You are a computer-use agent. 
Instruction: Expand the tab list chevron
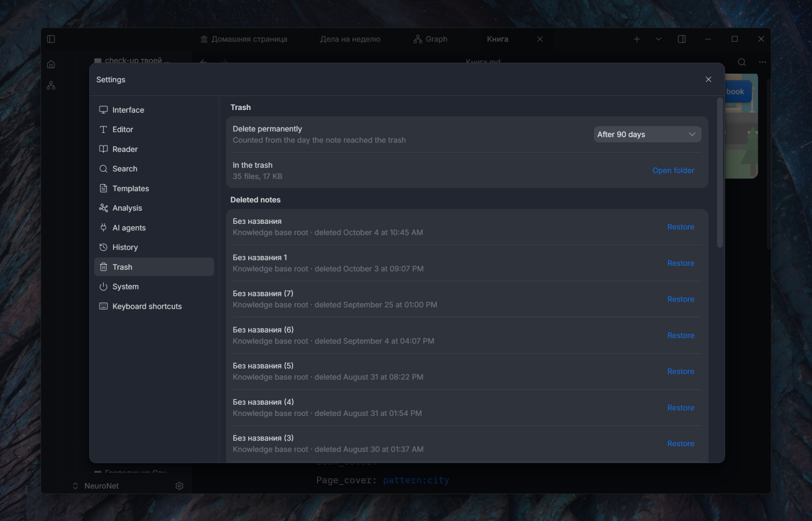[658, 39]
